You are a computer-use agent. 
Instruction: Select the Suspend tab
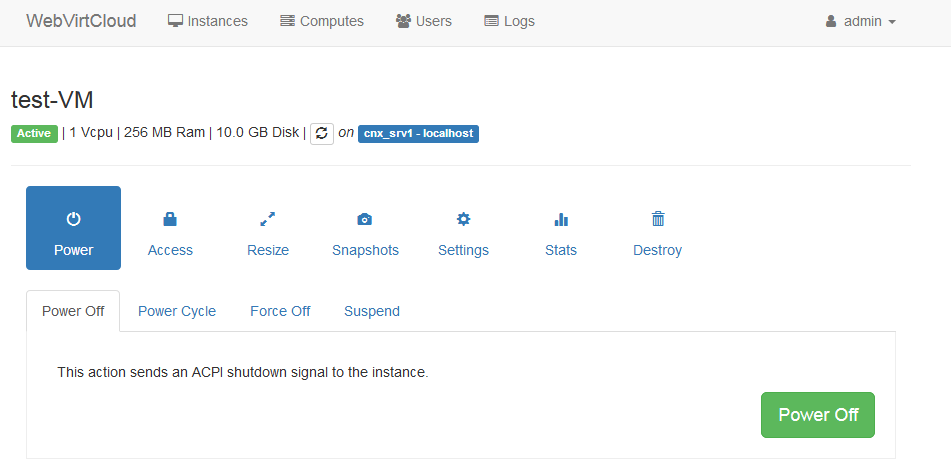tap(372, 311)
